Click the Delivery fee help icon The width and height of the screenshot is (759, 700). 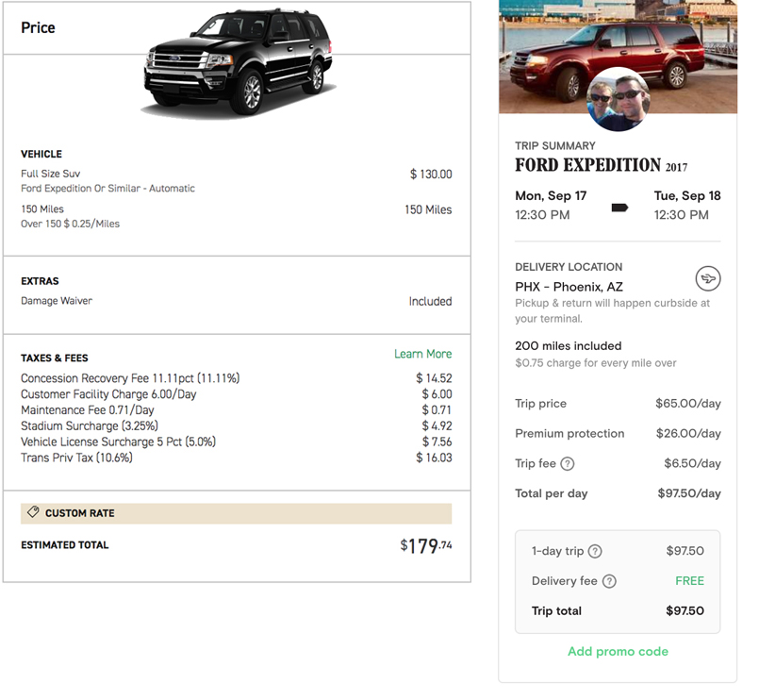click(609, 581)
